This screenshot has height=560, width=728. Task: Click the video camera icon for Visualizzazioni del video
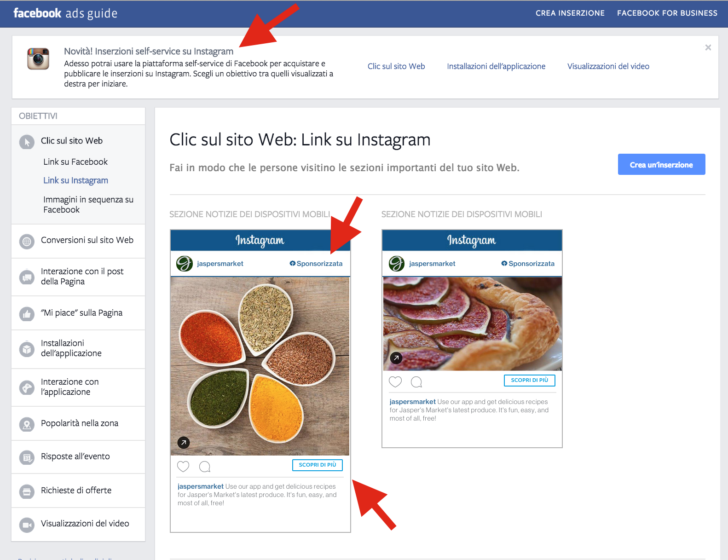coord(27,525)
